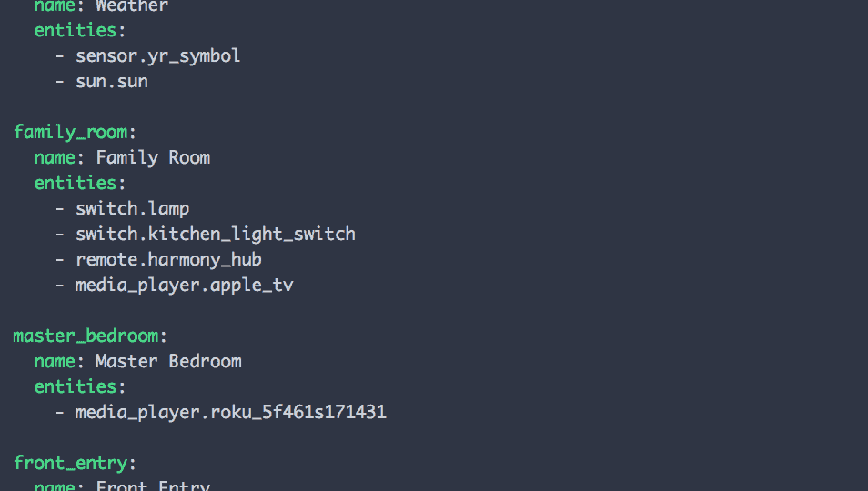This screenshot has height=491, width=868.
Task: Click the master_bedroom key
Action: pyautogui.click(x=86, y=336)
